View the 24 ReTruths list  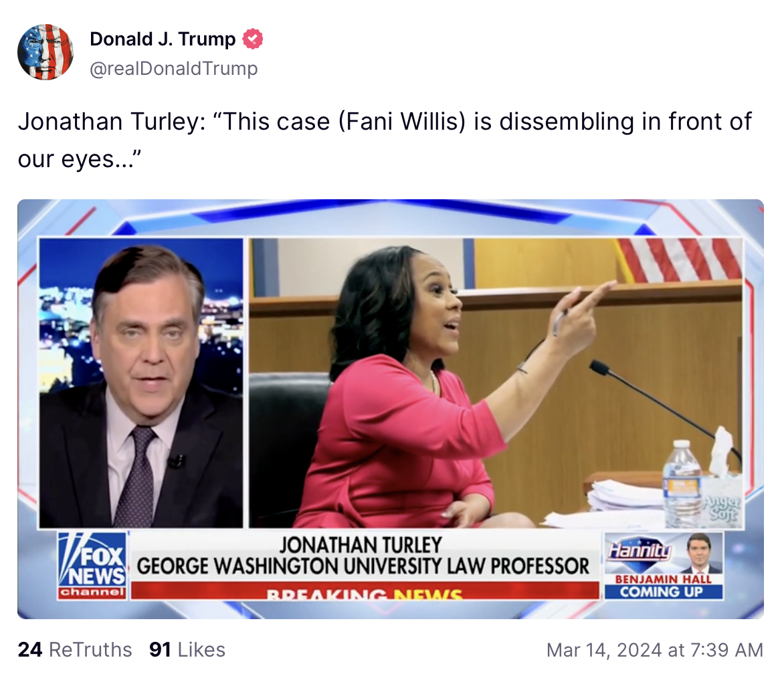tap(75, 650)
